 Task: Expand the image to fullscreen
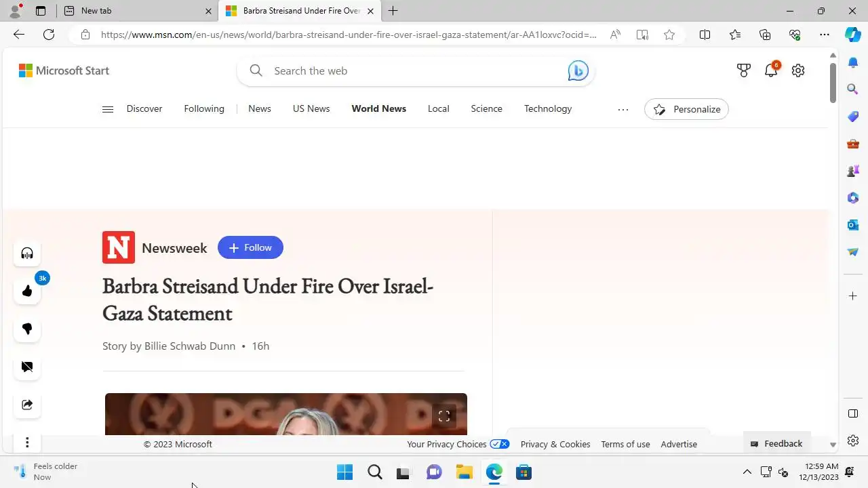pos(444,416)
